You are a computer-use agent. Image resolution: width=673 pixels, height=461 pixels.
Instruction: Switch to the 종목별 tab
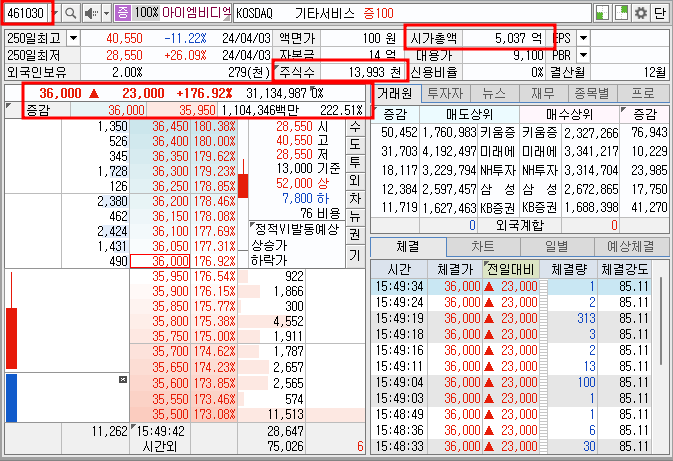(x=592, y=93)
